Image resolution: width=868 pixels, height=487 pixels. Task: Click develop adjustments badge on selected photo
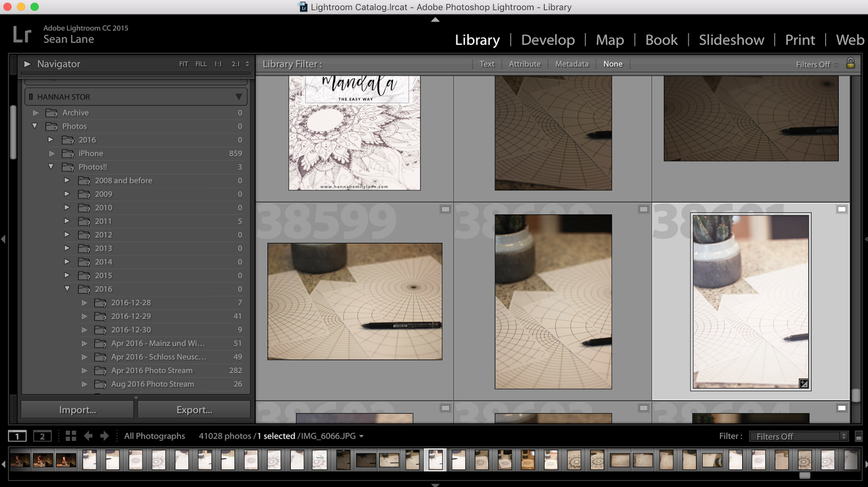point(803,384)
